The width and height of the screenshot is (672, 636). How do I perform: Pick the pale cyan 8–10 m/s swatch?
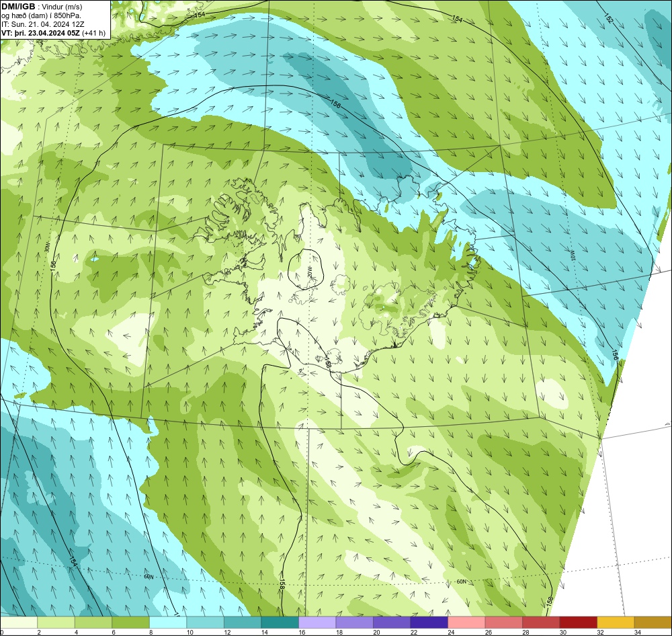coord(168,623)
